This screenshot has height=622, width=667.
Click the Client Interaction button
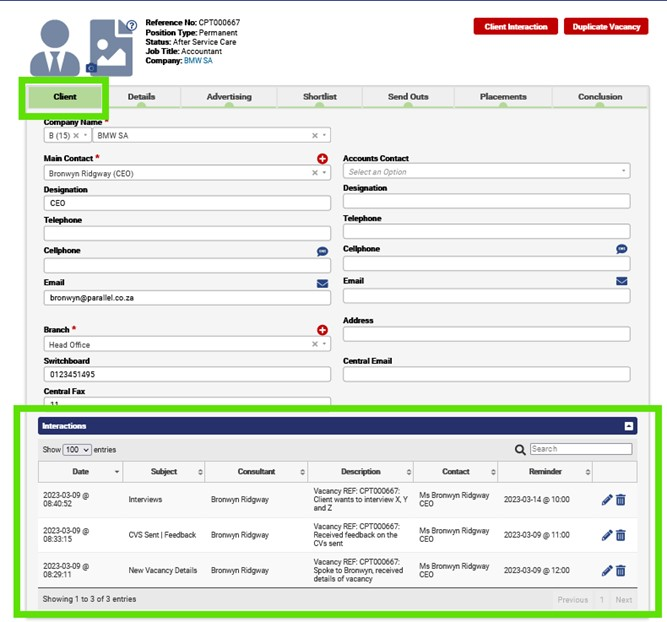[x=516, y=26]
